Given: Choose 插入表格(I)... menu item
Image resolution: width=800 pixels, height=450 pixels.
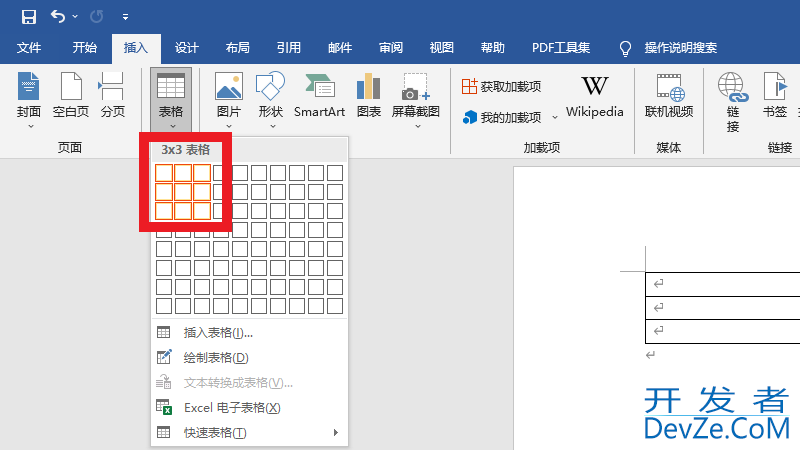Looking at the screenshot, I should 249,333.
